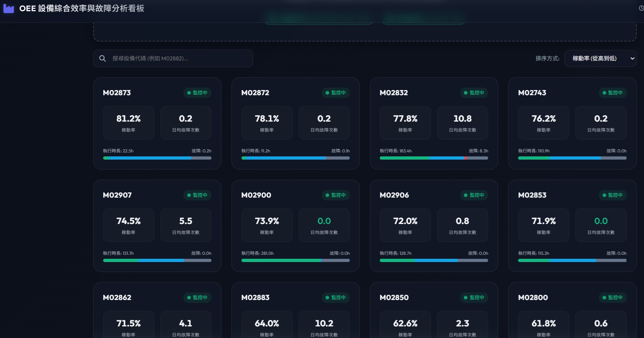Open the 稼動率 (從高到低) sort dropdown

point(600,58)
